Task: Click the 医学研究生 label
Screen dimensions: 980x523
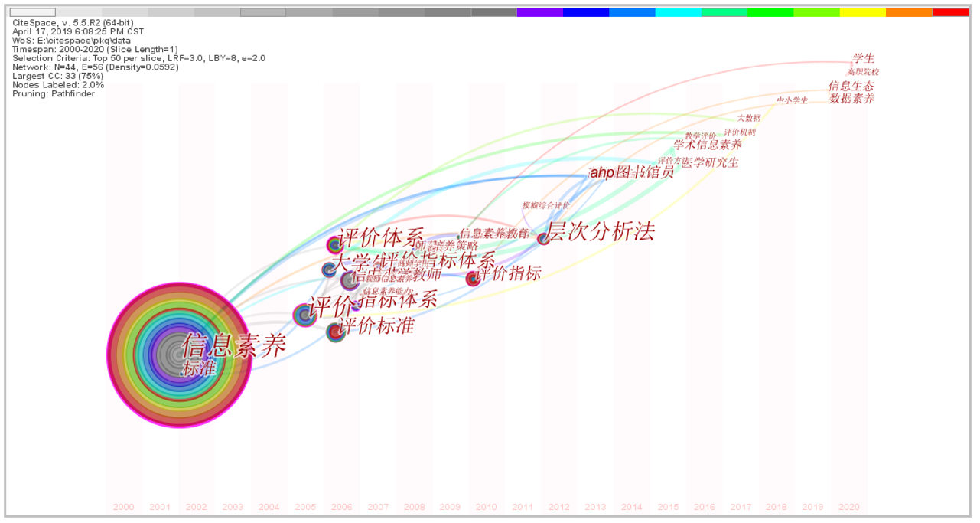Action: (711, 162)
